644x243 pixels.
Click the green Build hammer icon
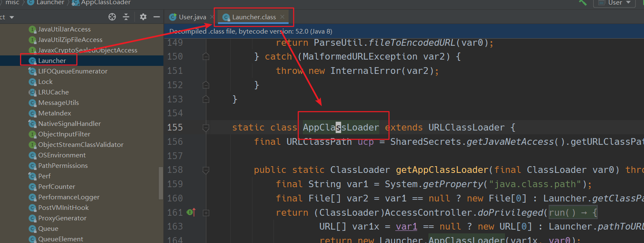click(583, 3)
